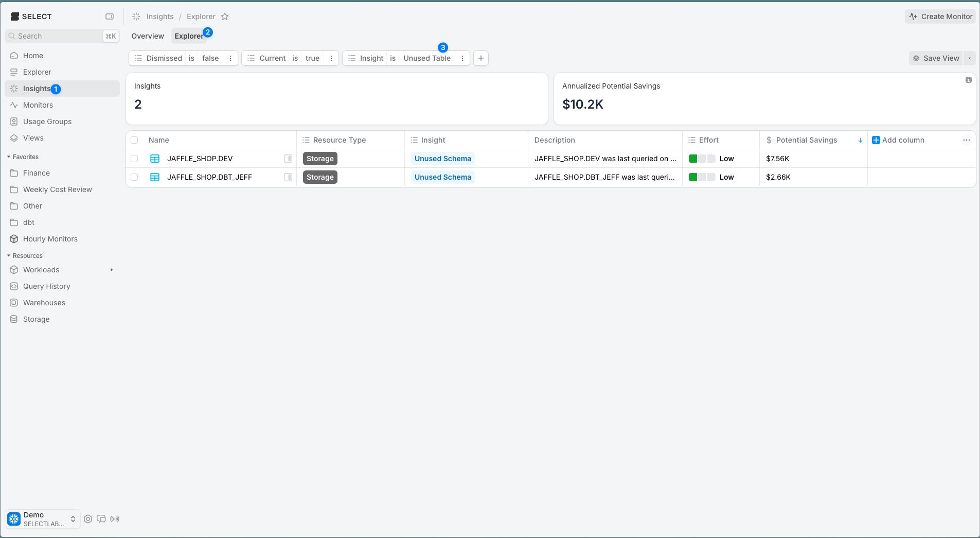This screenshot has height=538, width=980.
Task: Click the Create Monitor button
Action: click(x=940, y=16)
